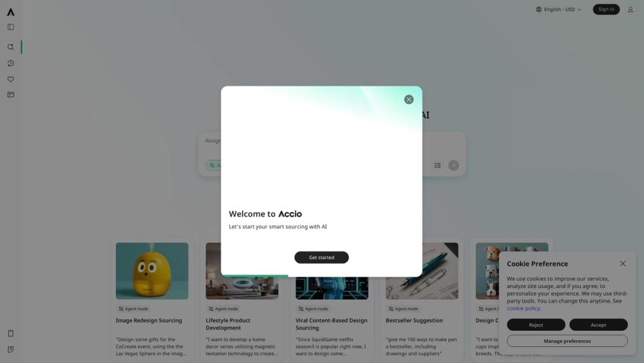Close the Welcome to Accio dialog
The image size is (644, 363).
point(409,99)
